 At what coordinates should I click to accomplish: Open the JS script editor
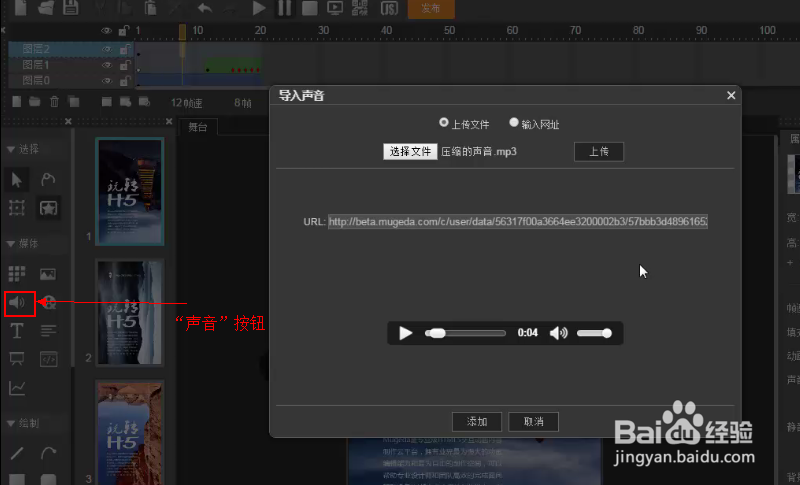(389, 8)
